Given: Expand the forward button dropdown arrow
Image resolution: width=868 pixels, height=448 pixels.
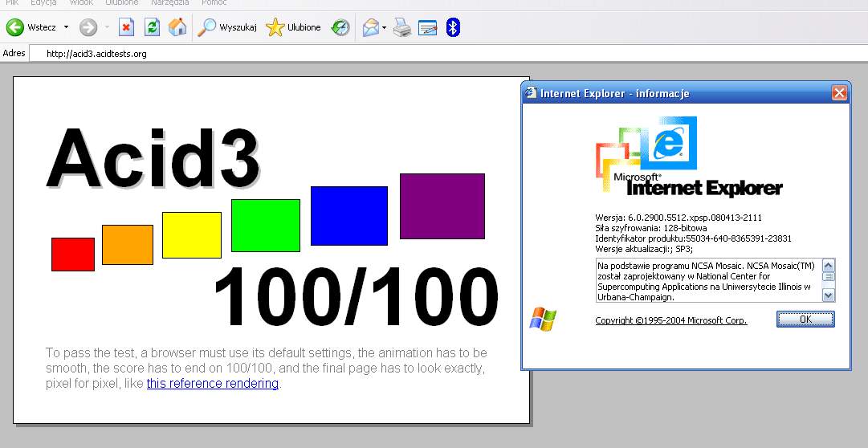Looking at the screenshot, I should click(x=107, y=27).
